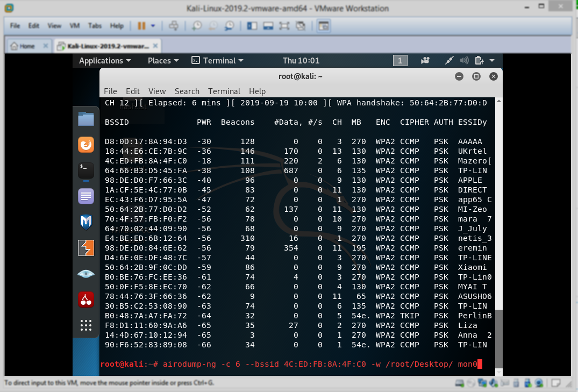Launch Firefox from the Kali dock

pyautogui.click(x=86, y=145)
